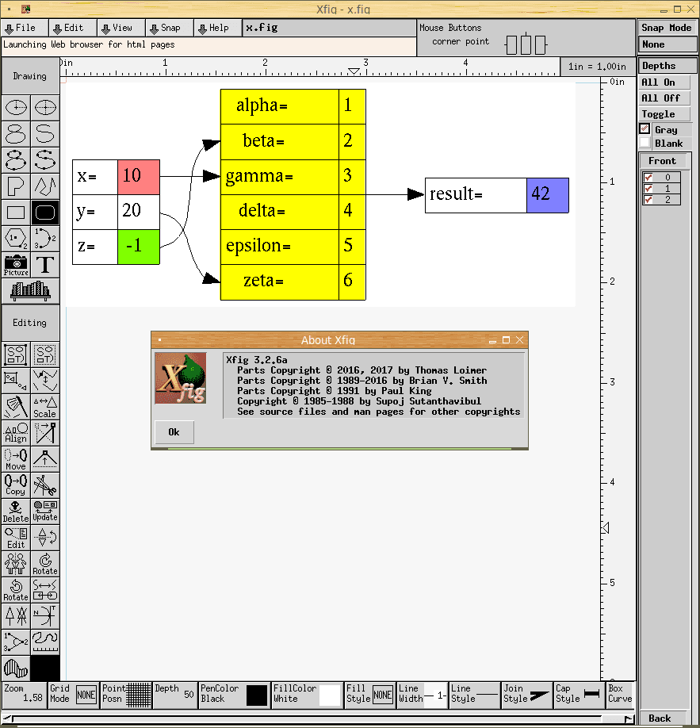
Task: Open the Snap Mode None selector
Action: (x=667, y=44)
